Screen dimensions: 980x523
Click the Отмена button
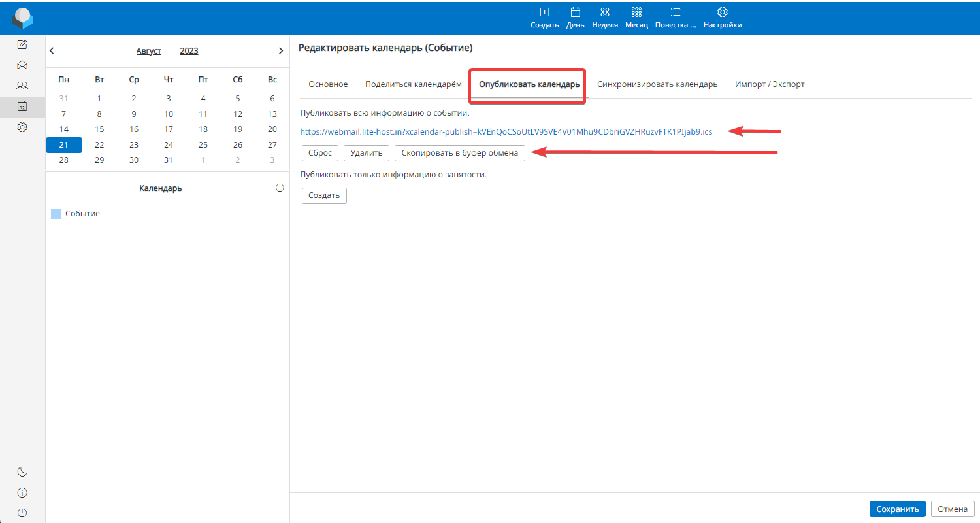click(x=953, y=509)
